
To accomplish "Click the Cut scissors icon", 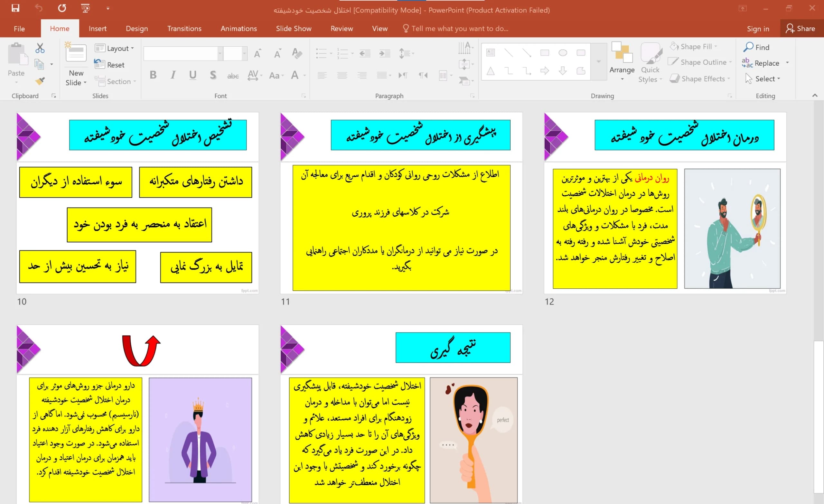I will 40,48.
